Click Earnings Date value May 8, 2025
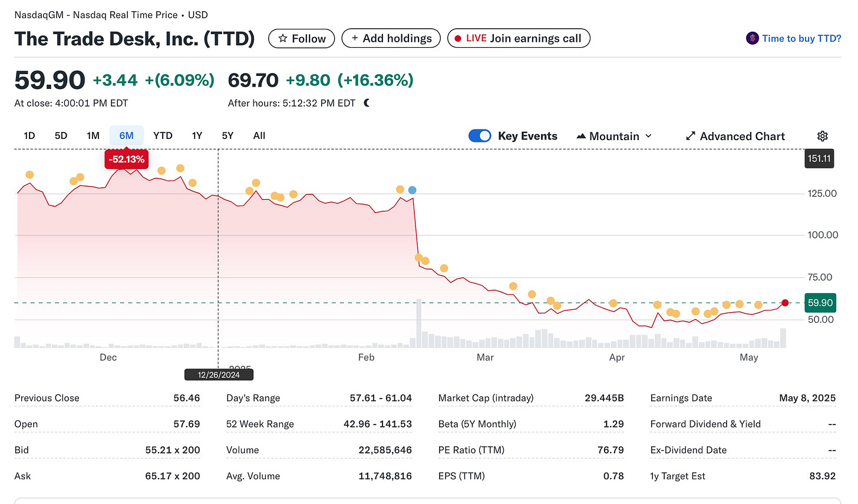Viewport: 858px width, 504px height. [807, 398]
